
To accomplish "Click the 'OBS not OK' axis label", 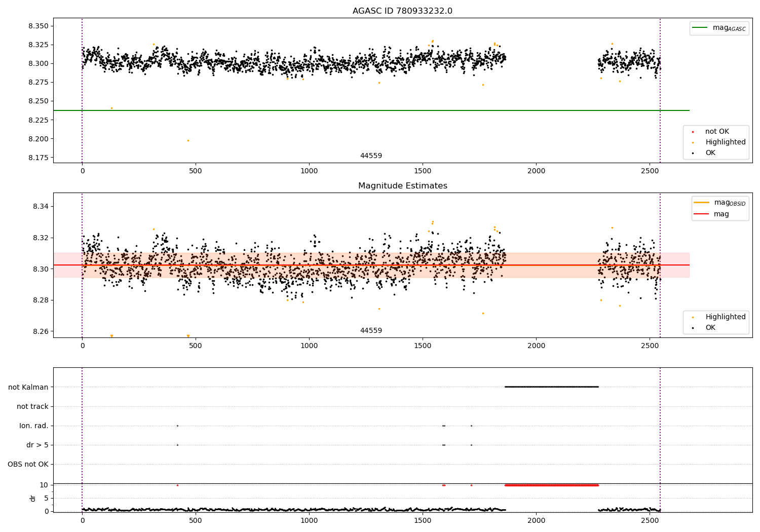I will coord(28,464).
